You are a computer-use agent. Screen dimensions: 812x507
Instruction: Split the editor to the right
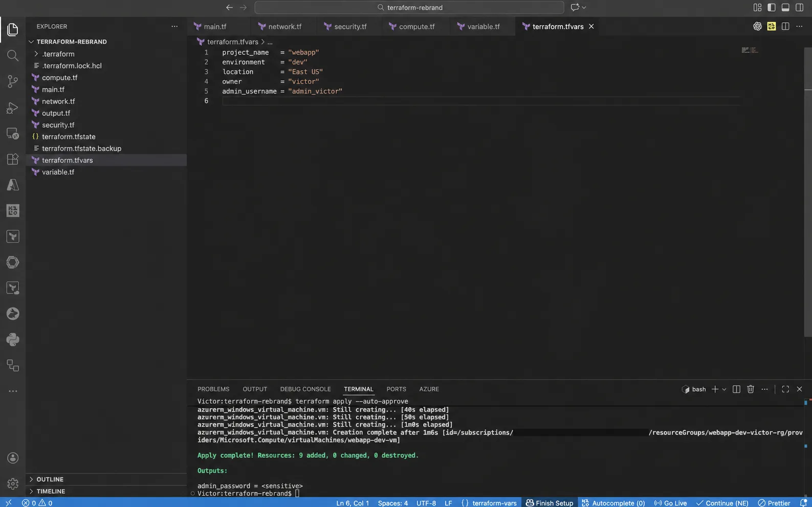pos(785,26)
